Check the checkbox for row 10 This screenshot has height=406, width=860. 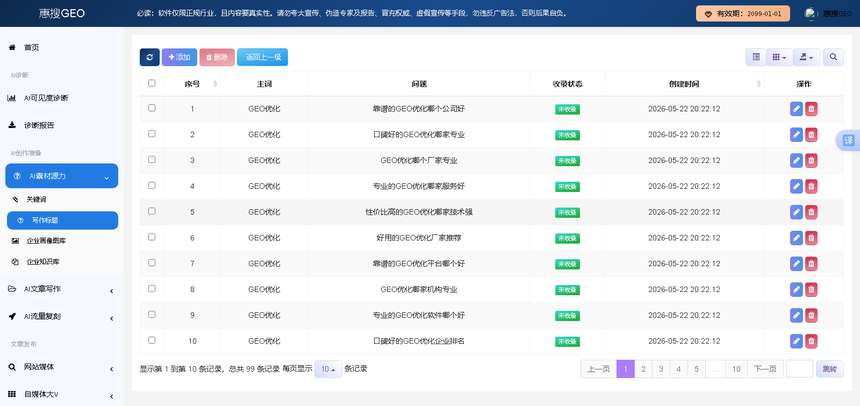pyautogui.click(x=152, y=340)
